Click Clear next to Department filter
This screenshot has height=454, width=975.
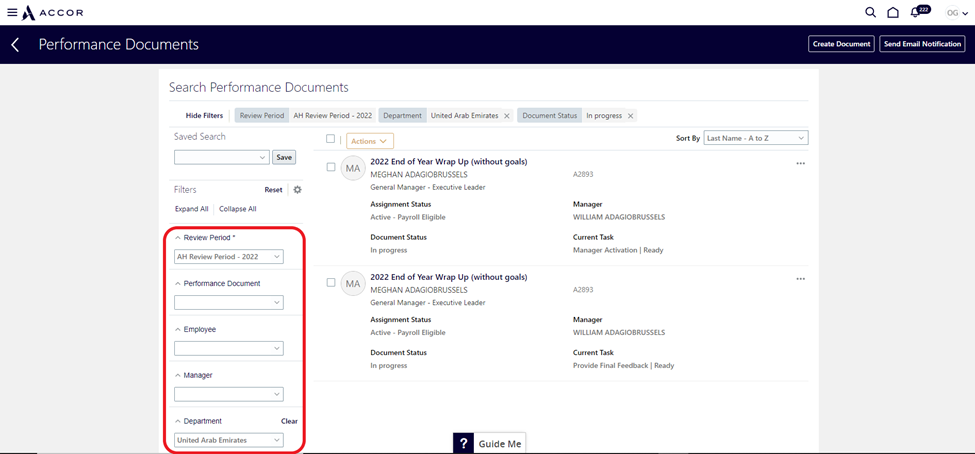click(x=289, y=421)
